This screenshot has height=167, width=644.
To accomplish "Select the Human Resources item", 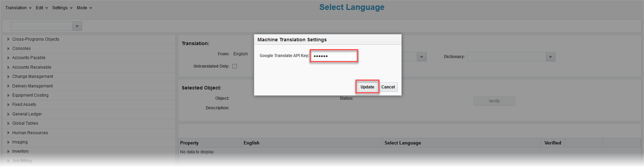I will click(30, 133).
